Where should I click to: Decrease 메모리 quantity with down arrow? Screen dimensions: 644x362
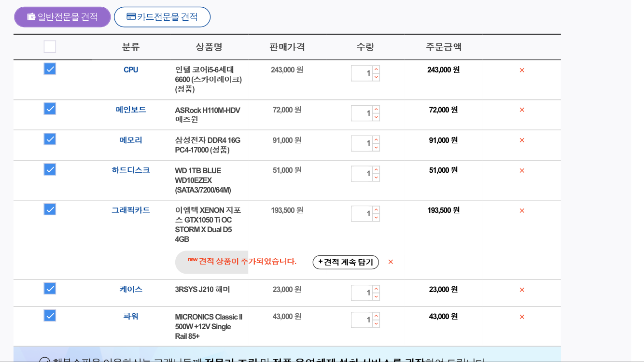pyautogui.click(x=376, y=147)
